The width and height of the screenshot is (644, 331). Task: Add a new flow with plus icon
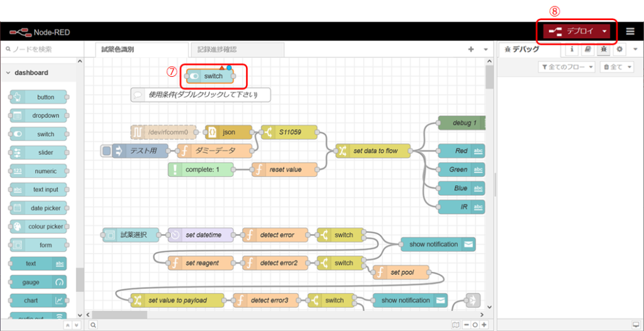coord(470,49)
